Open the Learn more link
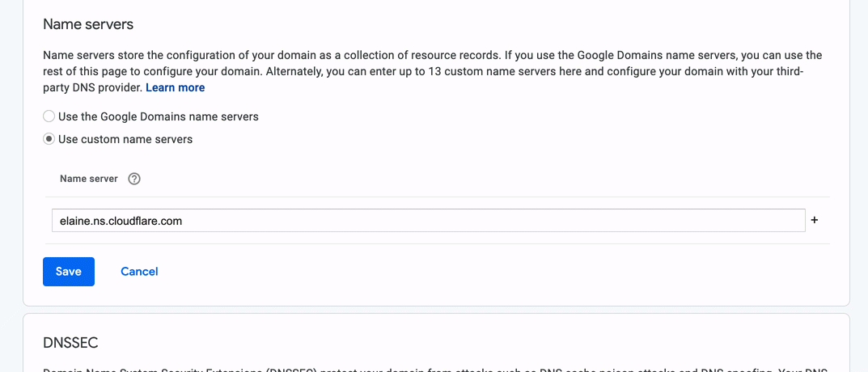Viewport: 868px width, 372px height. pyautogui.click(x=176, y=87)
